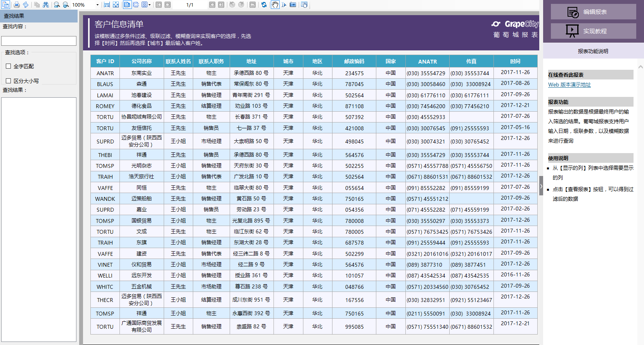644x345 pixels.
Task: Click the 时间 column header
Action: 515,61
